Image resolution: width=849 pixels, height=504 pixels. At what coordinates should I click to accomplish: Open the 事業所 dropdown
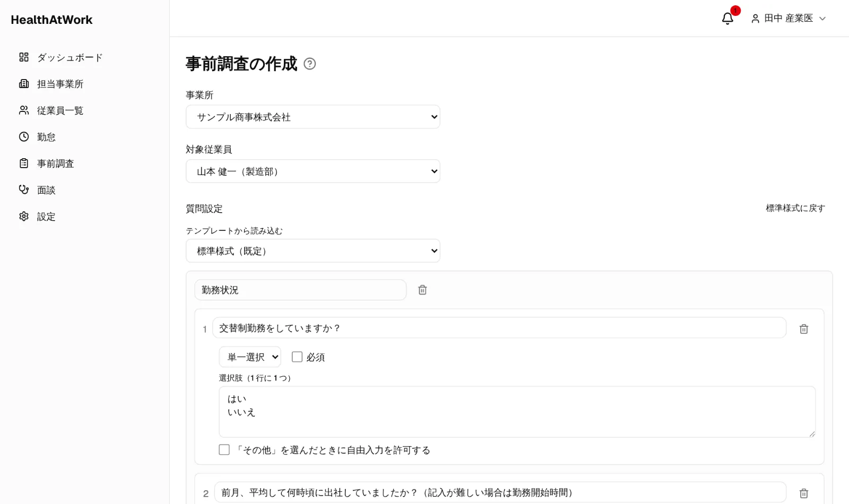tap(313, 117)
